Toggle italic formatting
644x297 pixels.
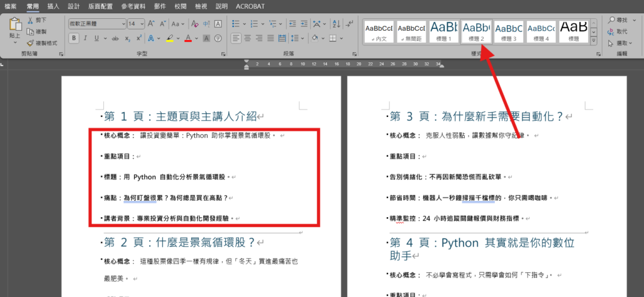[x=85, y=38]
